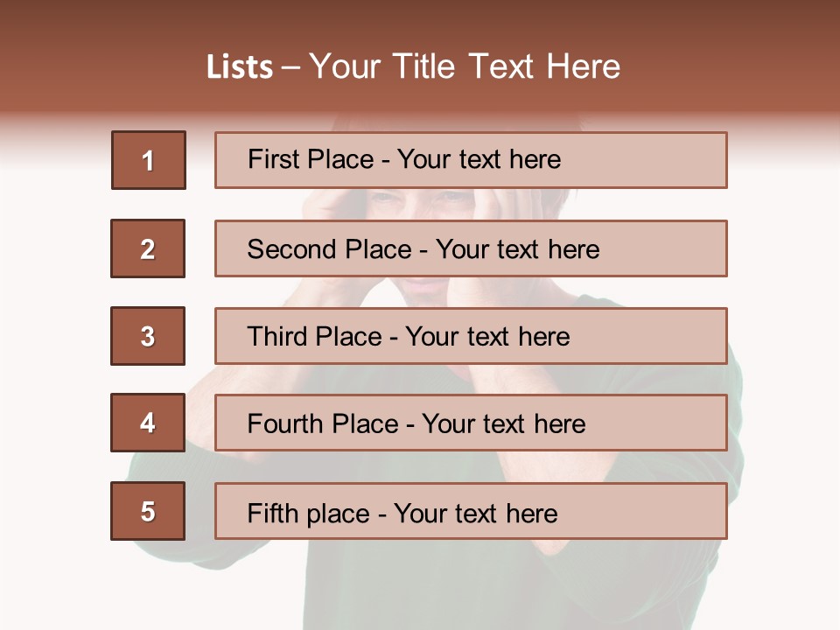Screen dimensions: 840x630
Task: Click the word Fifth in fifth bar
Action: point(273,514)
